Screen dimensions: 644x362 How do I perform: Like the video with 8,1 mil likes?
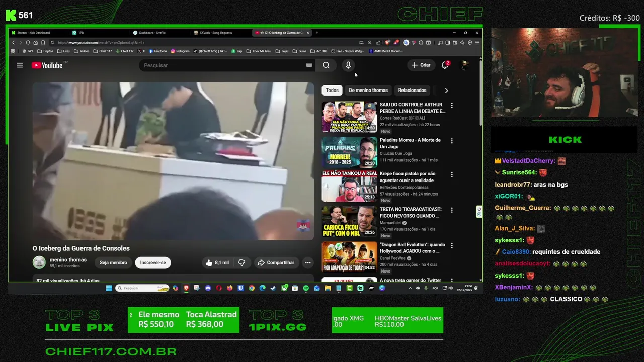point(217,262)
